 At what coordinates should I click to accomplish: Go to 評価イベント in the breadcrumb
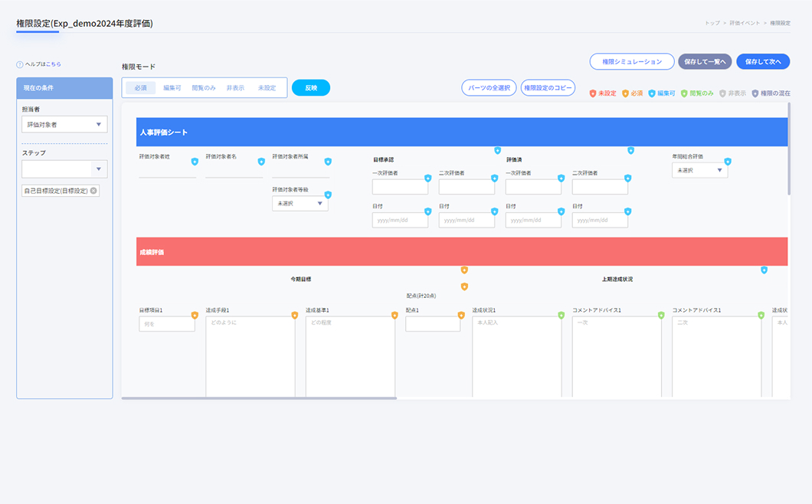click(x=745, y=23)
